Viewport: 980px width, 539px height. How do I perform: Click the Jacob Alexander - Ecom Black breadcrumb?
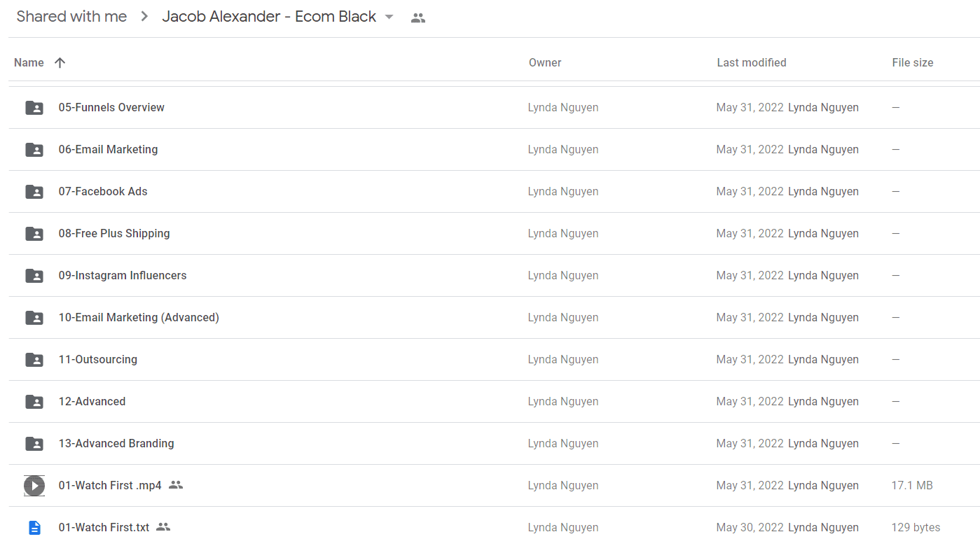(269, 17)
